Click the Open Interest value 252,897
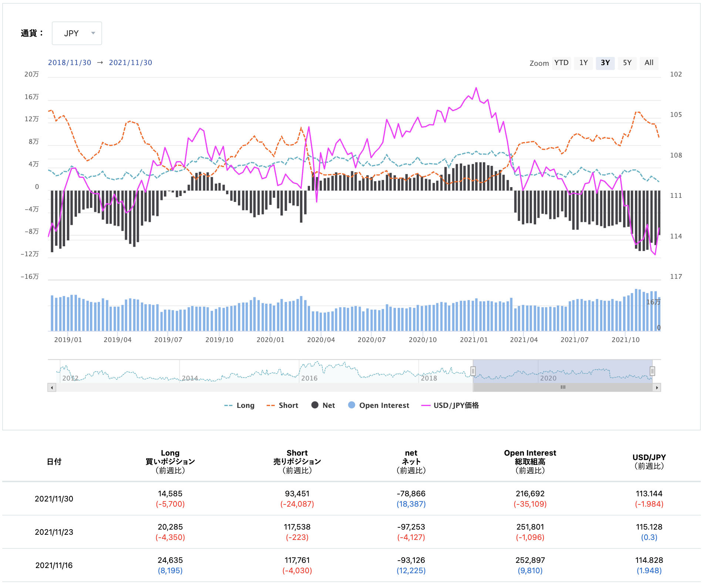 point(530,560)
